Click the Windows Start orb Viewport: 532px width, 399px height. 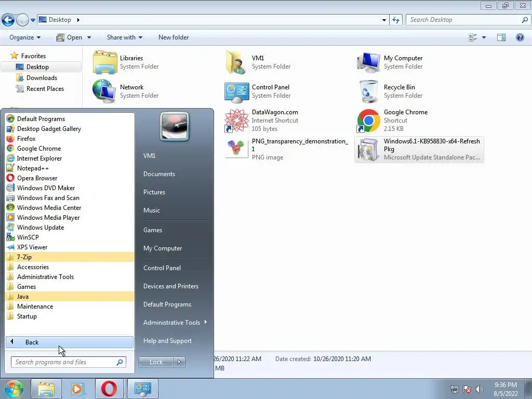(x=14, y=389)
